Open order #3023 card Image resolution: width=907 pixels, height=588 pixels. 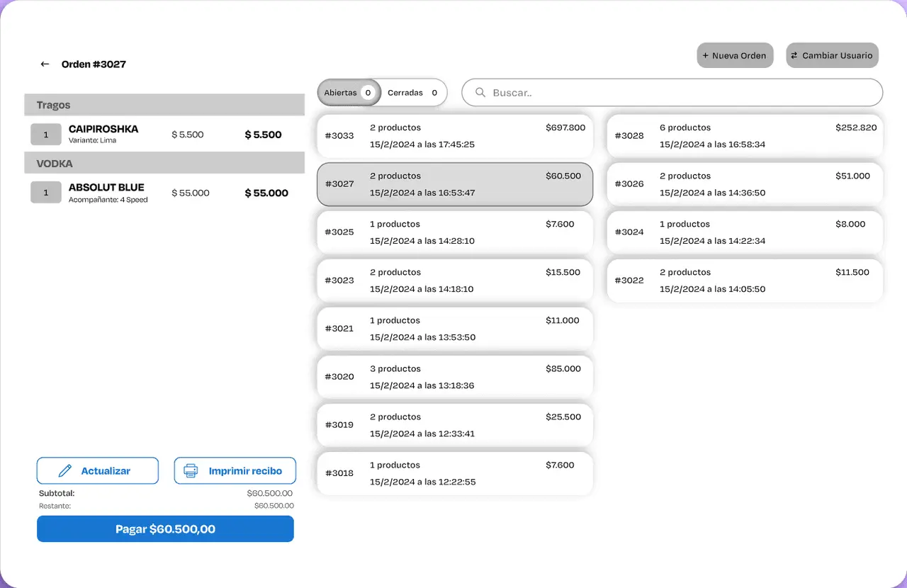click(454, 281)
